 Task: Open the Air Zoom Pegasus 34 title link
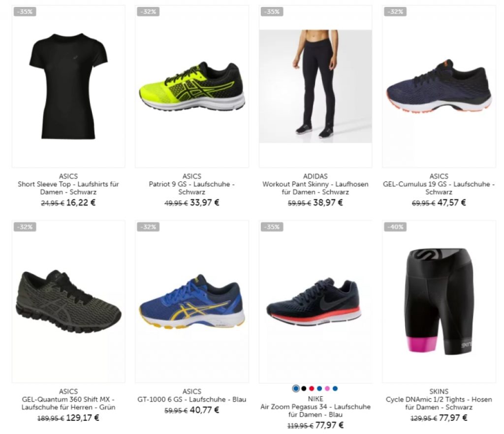pyautogui.click(x=315, y=410)
